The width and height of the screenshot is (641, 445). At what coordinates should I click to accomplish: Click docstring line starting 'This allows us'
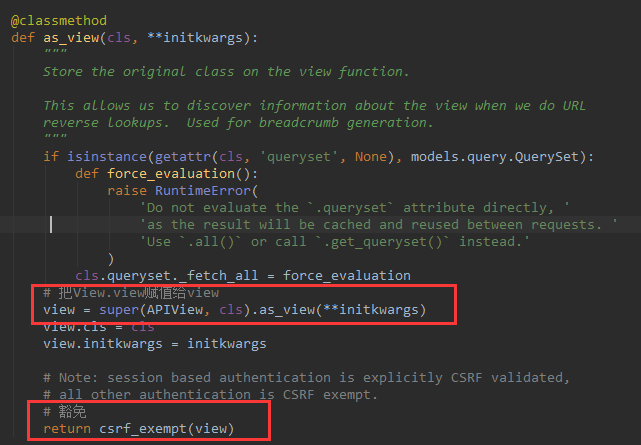pyautogui.click(x=314, y=105)
